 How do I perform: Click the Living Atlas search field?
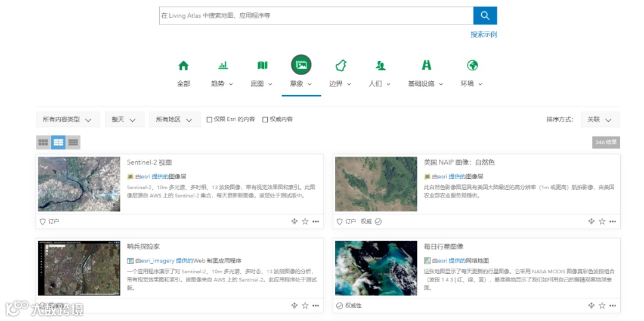(316, 16)
